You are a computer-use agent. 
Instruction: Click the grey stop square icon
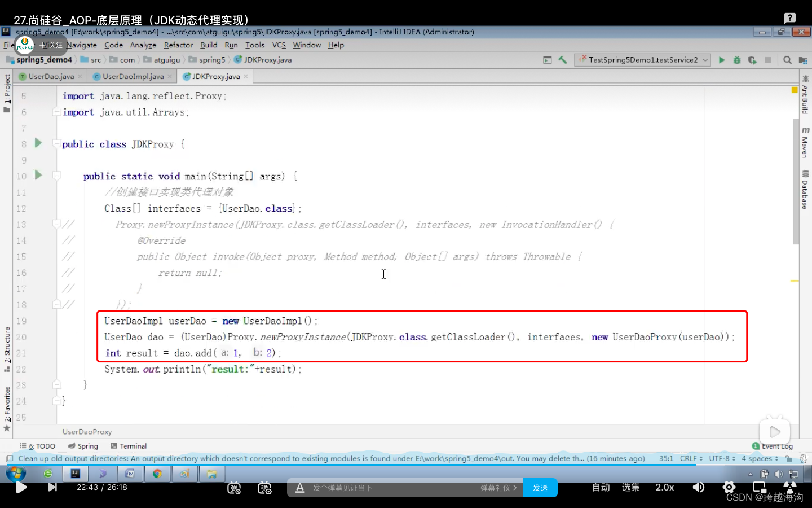coord(768,60)
